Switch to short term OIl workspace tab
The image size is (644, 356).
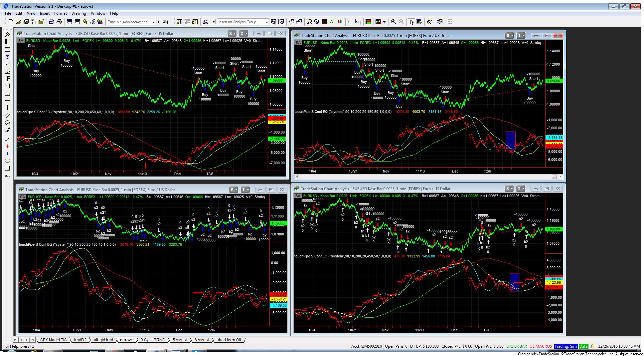229,340
